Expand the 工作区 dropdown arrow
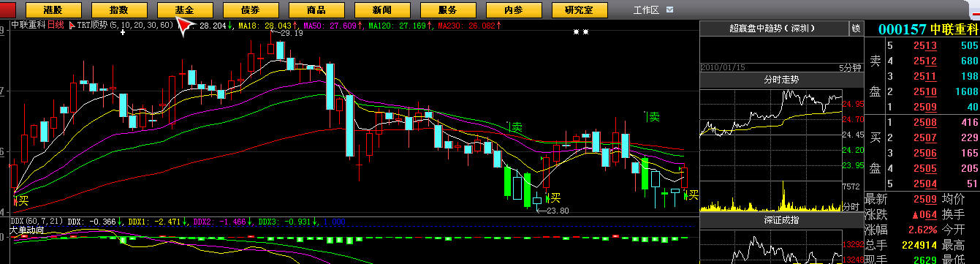 (671, 10)
